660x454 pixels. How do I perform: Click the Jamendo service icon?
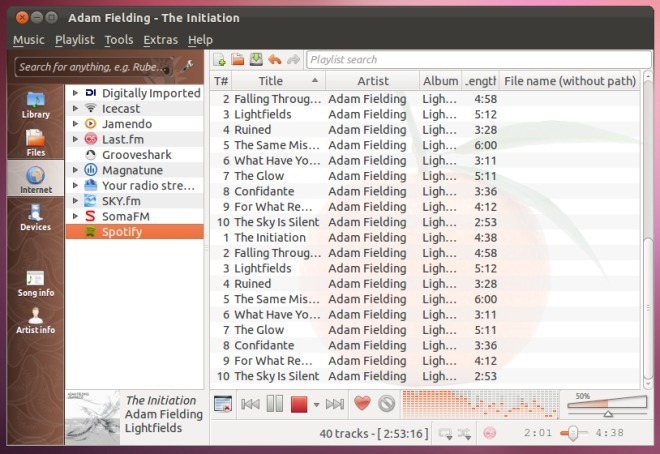coord(90,124)
